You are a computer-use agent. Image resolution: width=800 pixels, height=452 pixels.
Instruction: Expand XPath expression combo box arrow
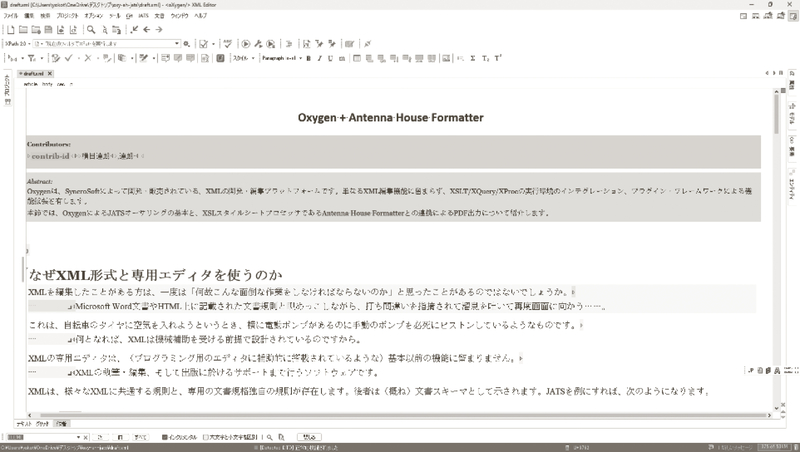pos(177,44)
